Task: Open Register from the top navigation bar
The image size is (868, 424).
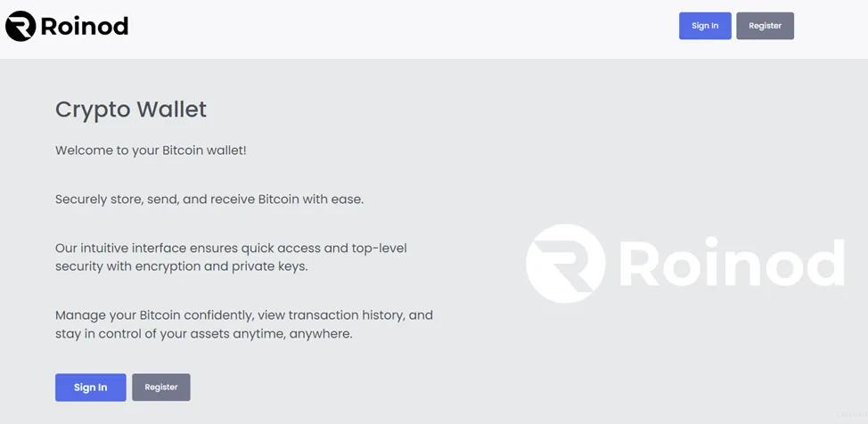Action: click(x=765, y=26)
